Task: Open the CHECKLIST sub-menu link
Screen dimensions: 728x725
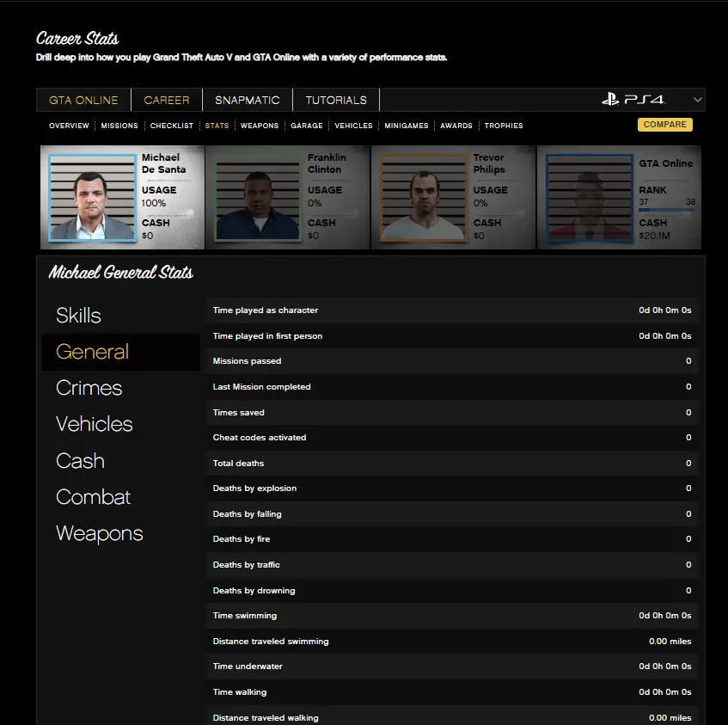Action: (172, 126)
